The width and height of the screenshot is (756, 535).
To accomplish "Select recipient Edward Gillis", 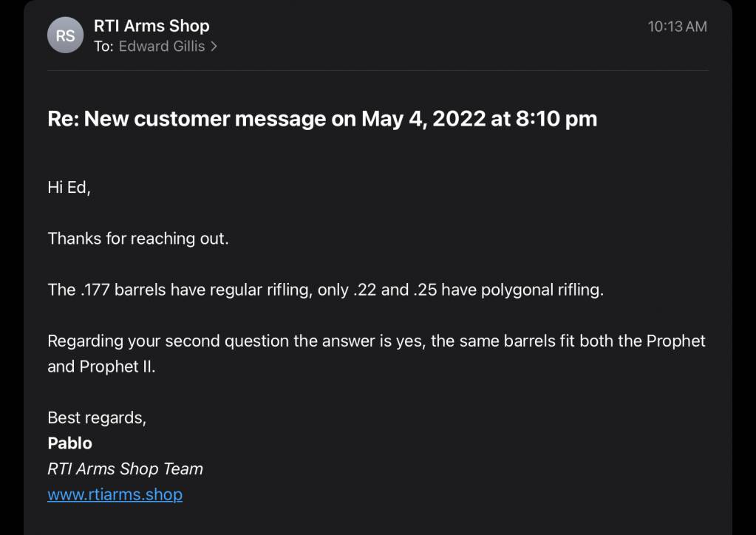I will [162, 47].
